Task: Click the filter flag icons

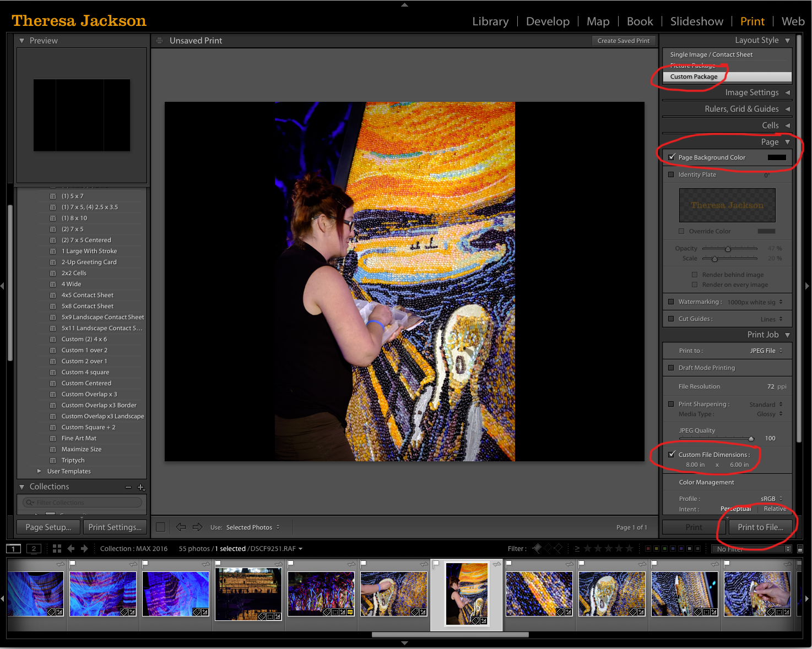Action: tap(548, 548)
